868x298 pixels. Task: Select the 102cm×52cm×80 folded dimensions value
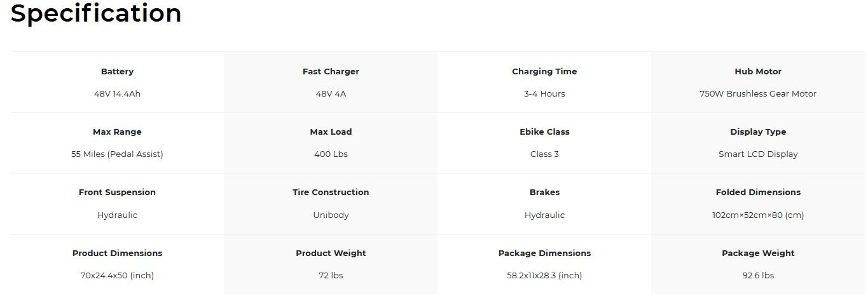758,215
